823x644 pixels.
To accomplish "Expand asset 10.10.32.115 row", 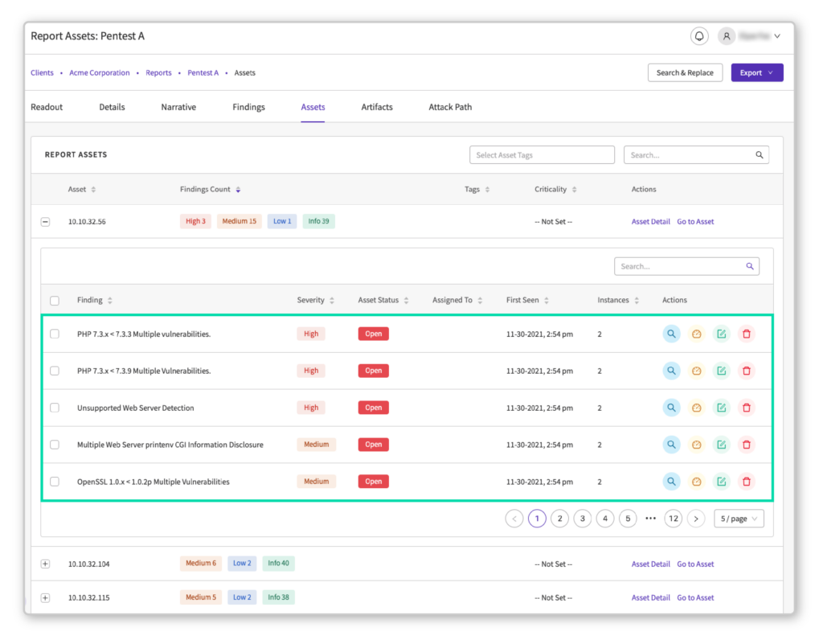I will point(46,598).
